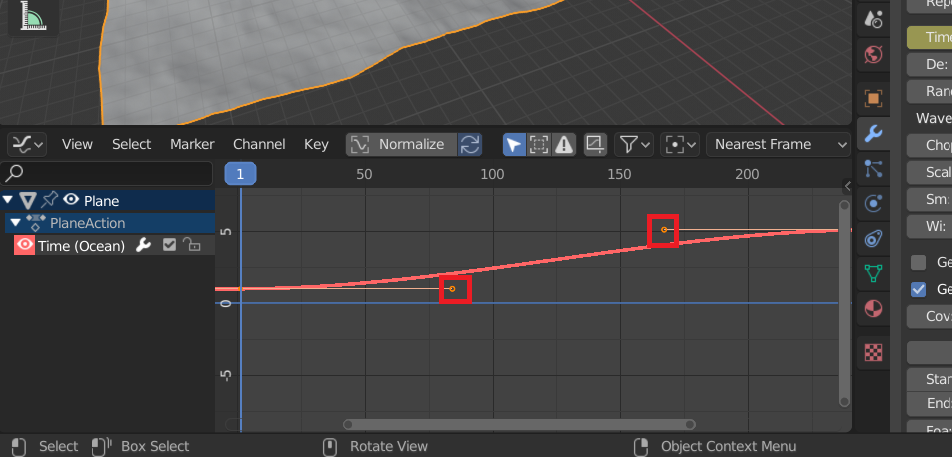Select the Measure tool icon in viewport
This screenshot has width=952, height=457.
[x=33, y=16]
